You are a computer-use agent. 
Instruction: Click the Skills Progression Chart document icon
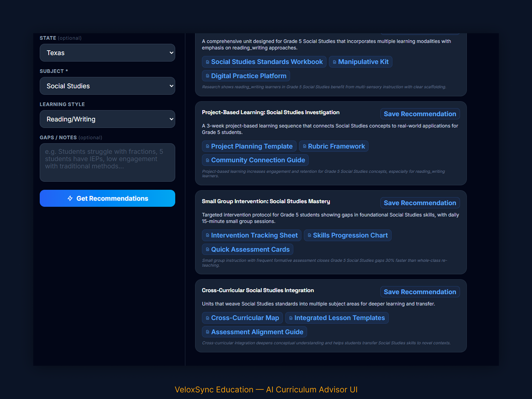(309, 235)
